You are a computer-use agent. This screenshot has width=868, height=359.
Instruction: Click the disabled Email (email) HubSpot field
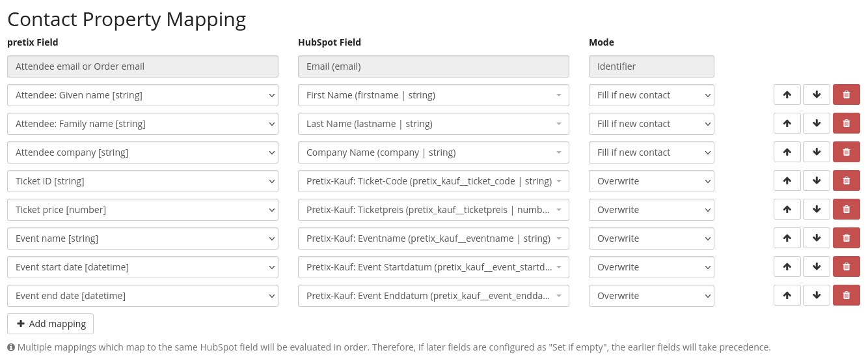433,66
